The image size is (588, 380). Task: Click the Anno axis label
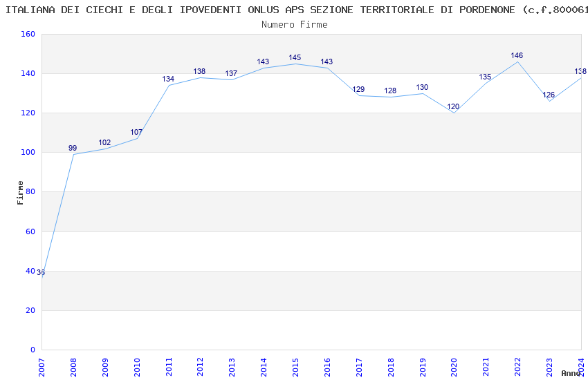click(571, 373)
